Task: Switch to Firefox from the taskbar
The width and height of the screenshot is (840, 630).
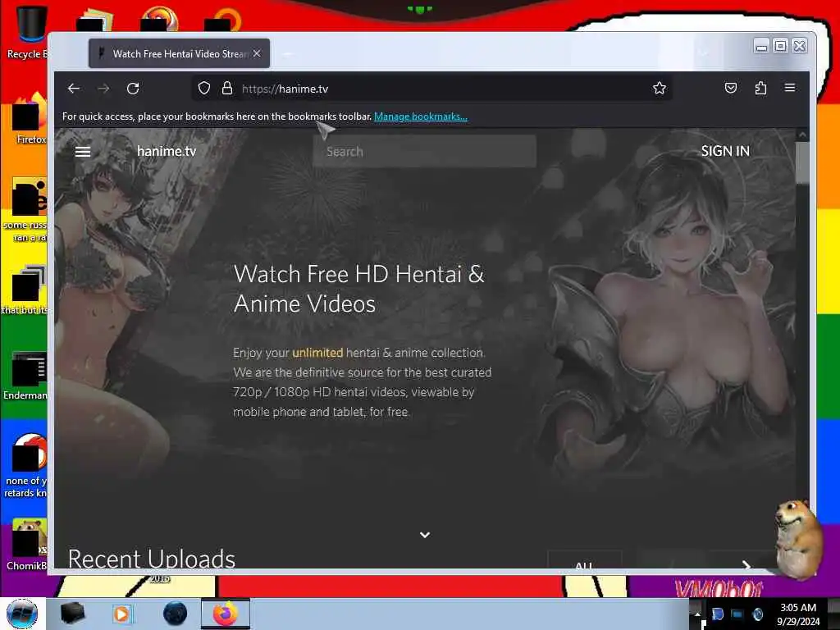Action: (226, 614)
